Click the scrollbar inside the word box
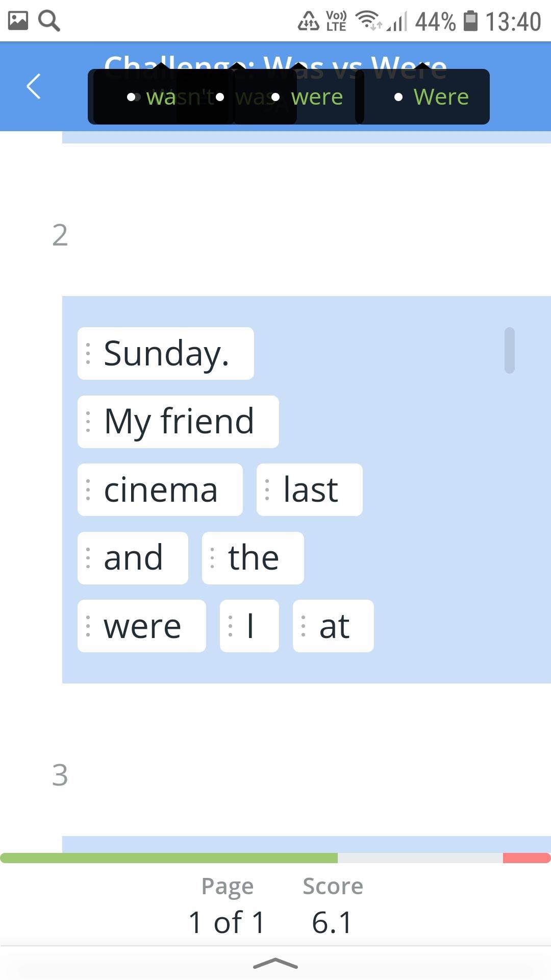 [x=509, y=350]
